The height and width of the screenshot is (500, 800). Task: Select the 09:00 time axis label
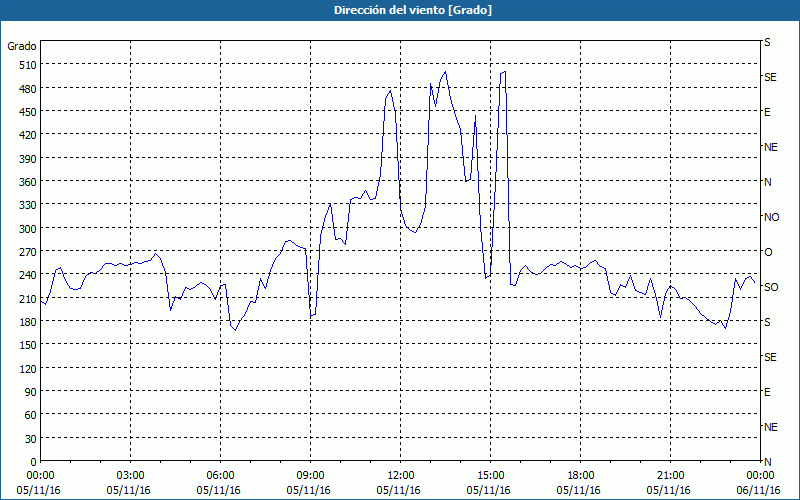click(310, 476)
